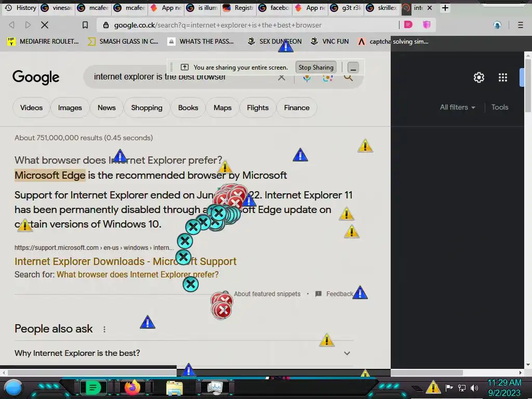
Task: Click the taskbar clock showing 11:29 AM
Action: [504, 388]
